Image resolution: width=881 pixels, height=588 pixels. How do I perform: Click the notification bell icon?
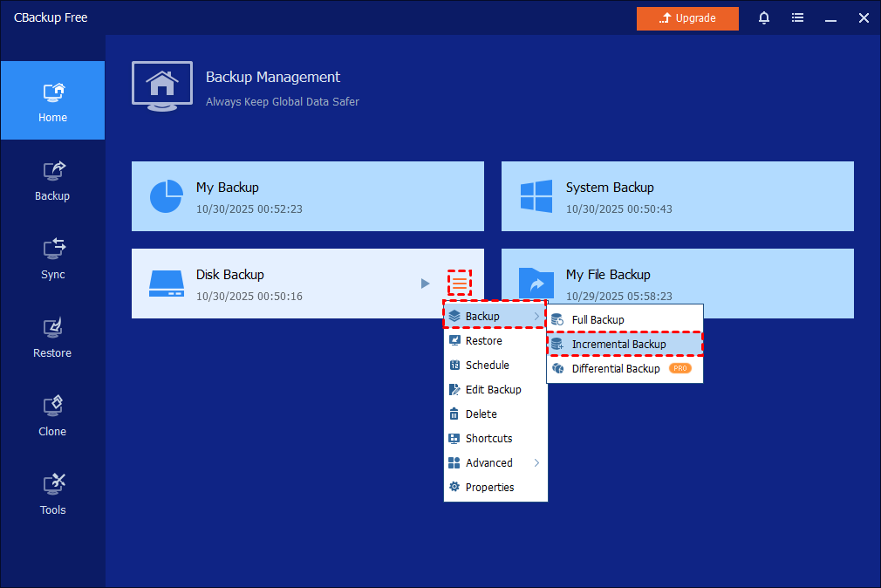764,18
